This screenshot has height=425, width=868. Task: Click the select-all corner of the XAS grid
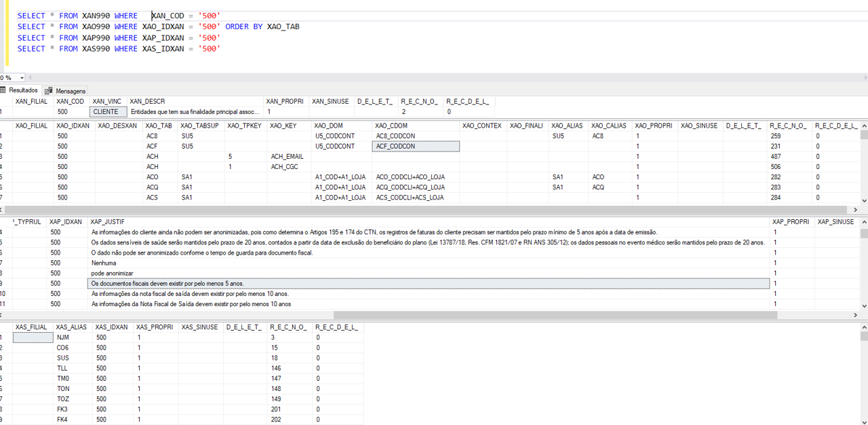(x=5, y=327)
